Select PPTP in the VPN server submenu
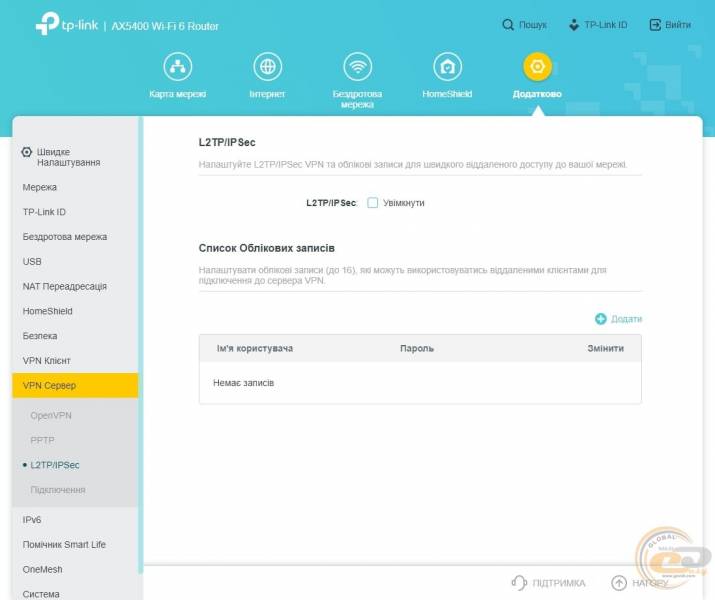This screenshot has width=715, height=600. click(43, 440)
